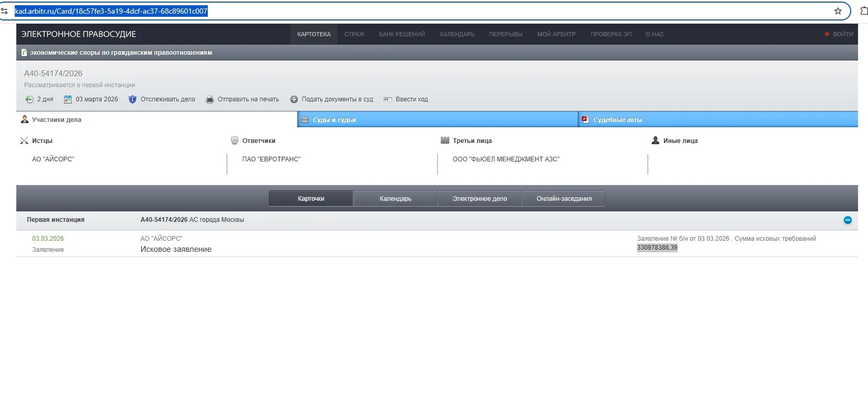Open 'МОЙ АРБИТР' in the top navigation
Viewport: 868px width, 399px height.
tap(557, 34)
